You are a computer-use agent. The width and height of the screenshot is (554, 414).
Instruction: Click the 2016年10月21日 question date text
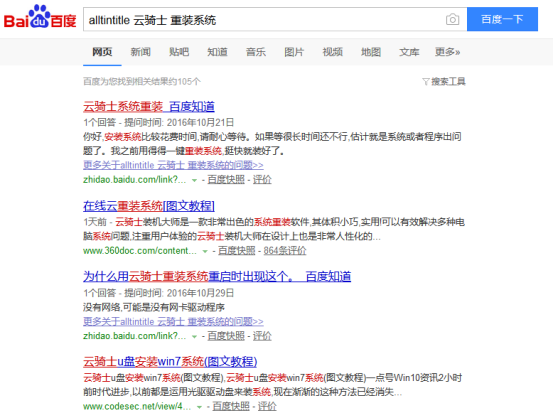200,123
